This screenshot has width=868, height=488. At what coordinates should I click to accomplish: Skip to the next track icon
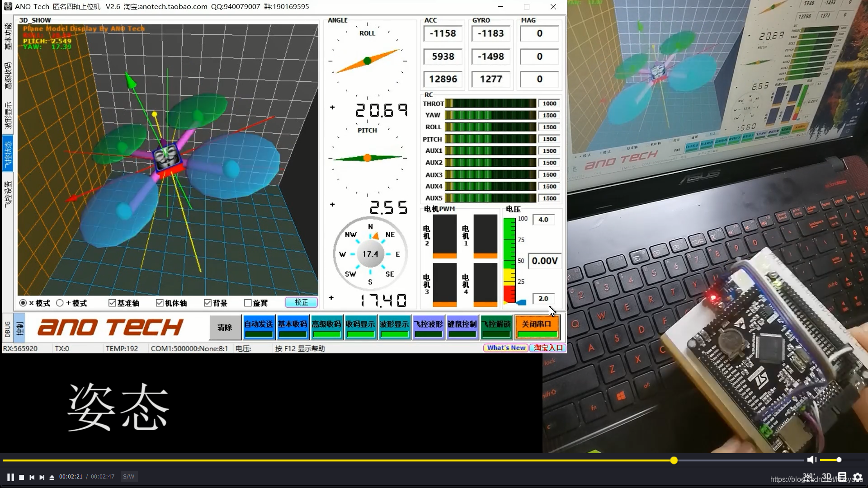click(x=42, y=477)
